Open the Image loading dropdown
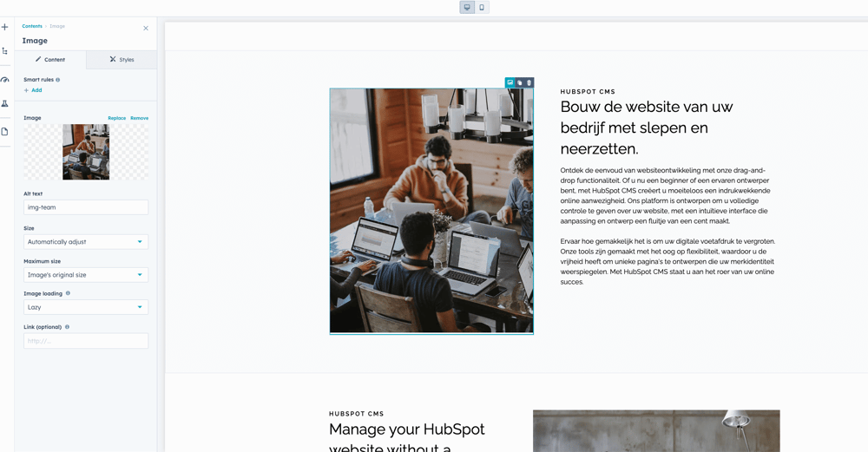 pyautogui.click(x=86, y=307)
